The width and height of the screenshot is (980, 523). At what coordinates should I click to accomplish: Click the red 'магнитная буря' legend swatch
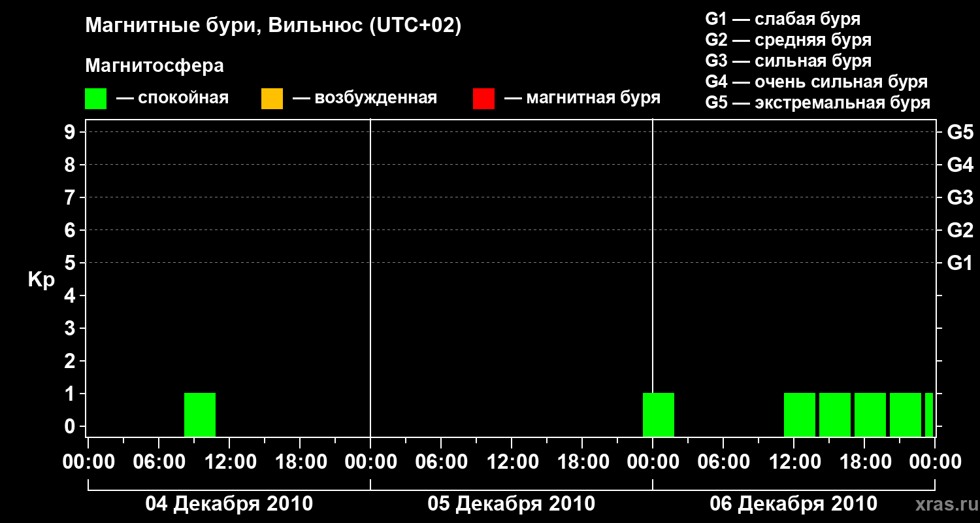click(x=483, y=99)
